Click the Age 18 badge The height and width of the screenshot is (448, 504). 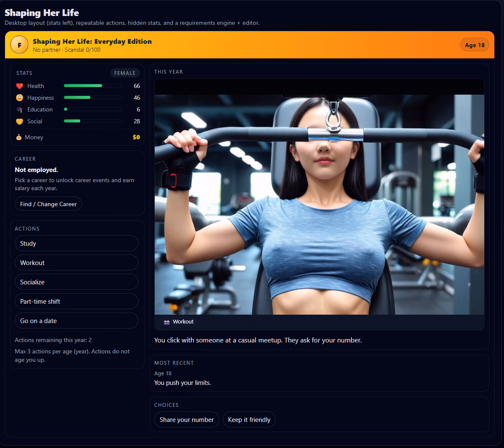click(475, 45)
